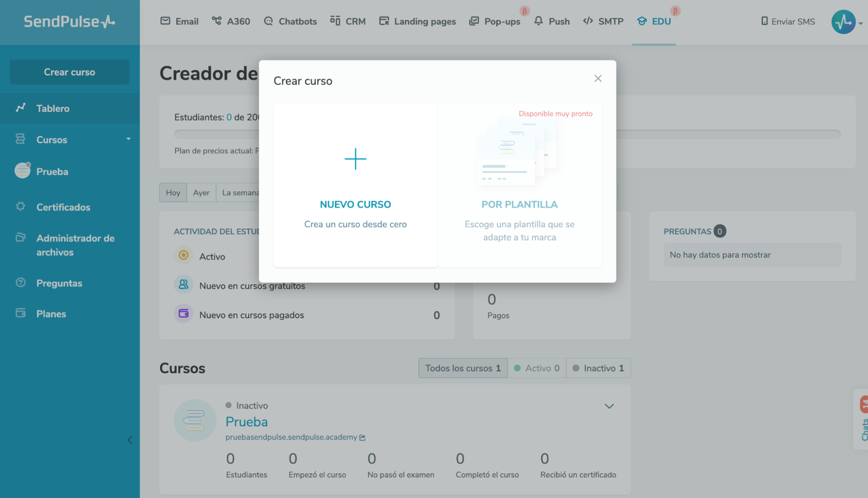Viewport: 868px width, 498px height.
Task: Click the Nuevo en cursos gratuitos icon
Action: 184,284
